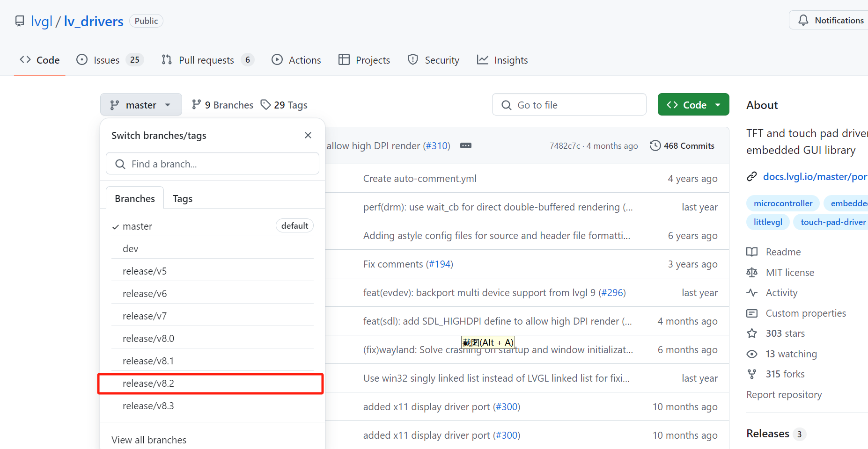Click the star icon beside 303 stars
Viewport: 868px width, 449px height.
click(752, 333)
